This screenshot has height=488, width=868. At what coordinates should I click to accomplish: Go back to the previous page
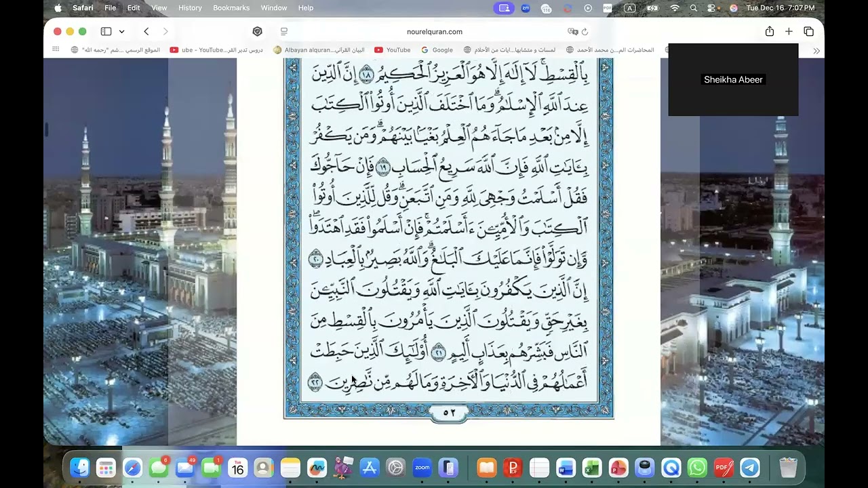(x=146, y=31)
